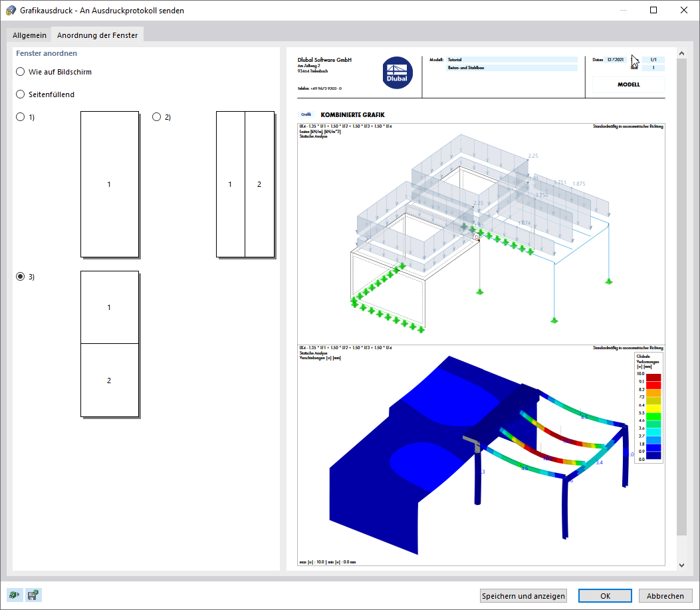Click the bottom pane labeled 2 in the stacked layout thumbnail
This screenshot has width=700, height=610.
click(x=110, y=381)
